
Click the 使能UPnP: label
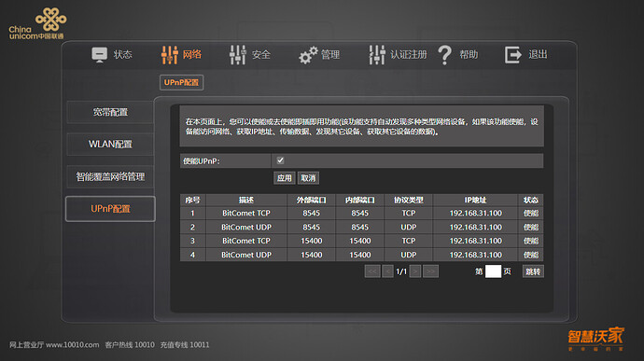[x=202, y=161]
